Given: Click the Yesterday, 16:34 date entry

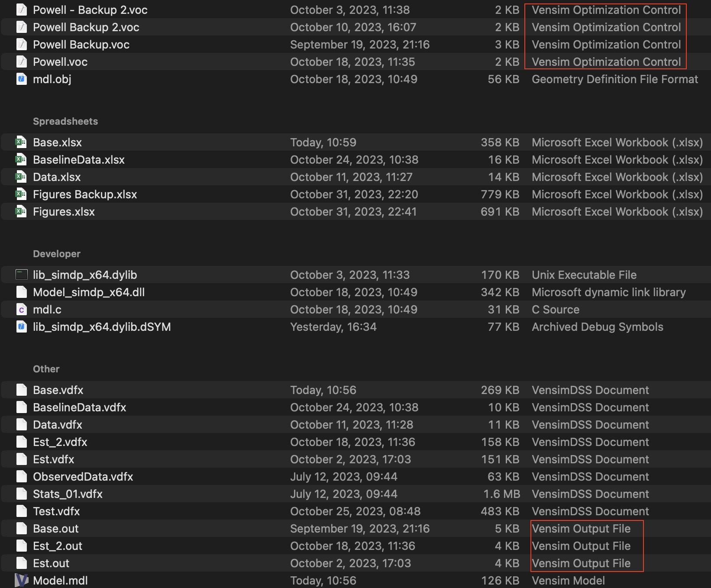Looking at the screenshot, I should pyautogui.click(x=333, y=327).
